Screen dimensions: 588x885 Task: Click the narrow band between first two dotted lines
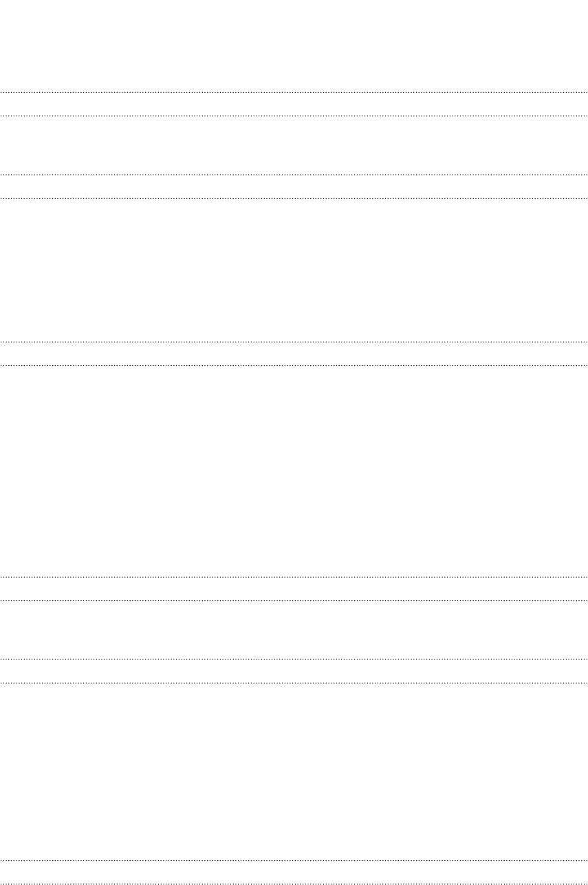pyautogui.click(x=294, y=104)
